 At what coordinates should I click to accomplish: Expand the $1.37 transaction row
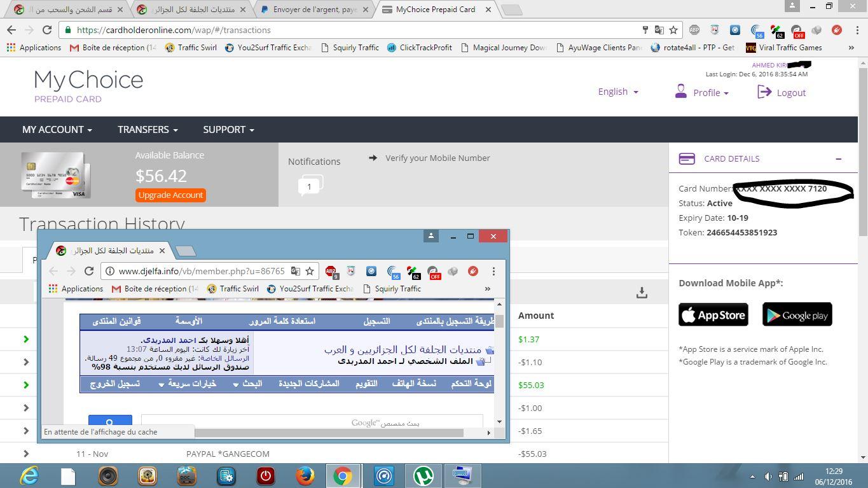26,339
